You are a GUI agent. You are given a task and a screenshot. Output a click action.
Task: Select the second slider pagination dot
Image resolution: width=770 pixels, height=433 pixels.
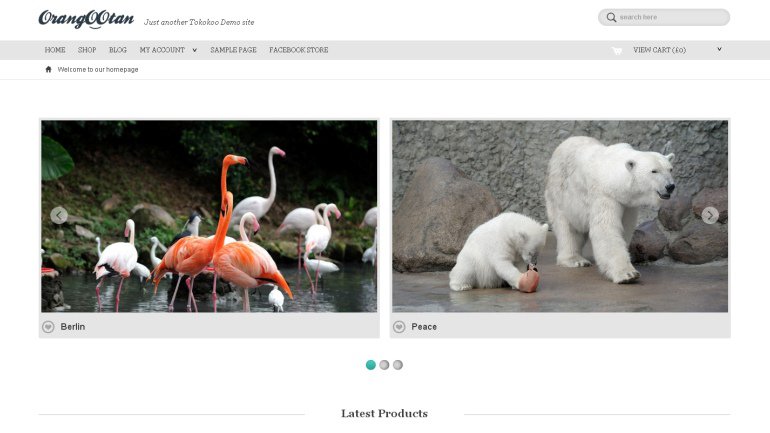point(385,365)
